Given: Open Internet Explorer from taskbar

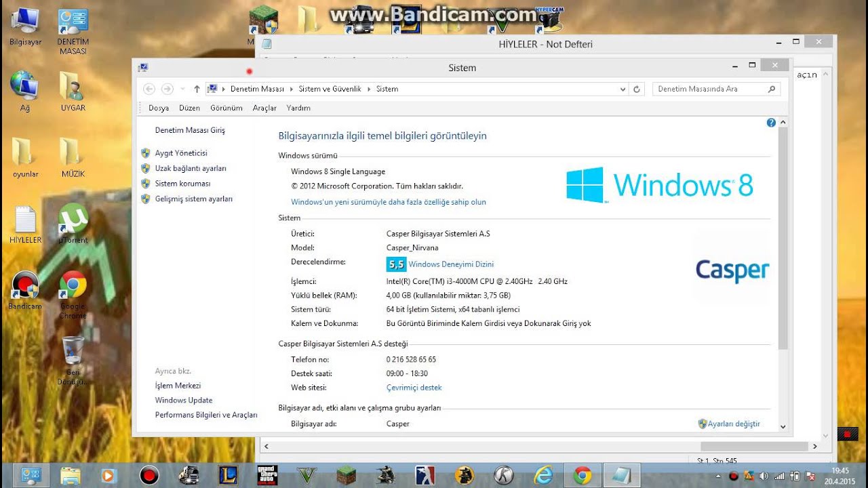Looking at the screenshot, I should point(543,475).
